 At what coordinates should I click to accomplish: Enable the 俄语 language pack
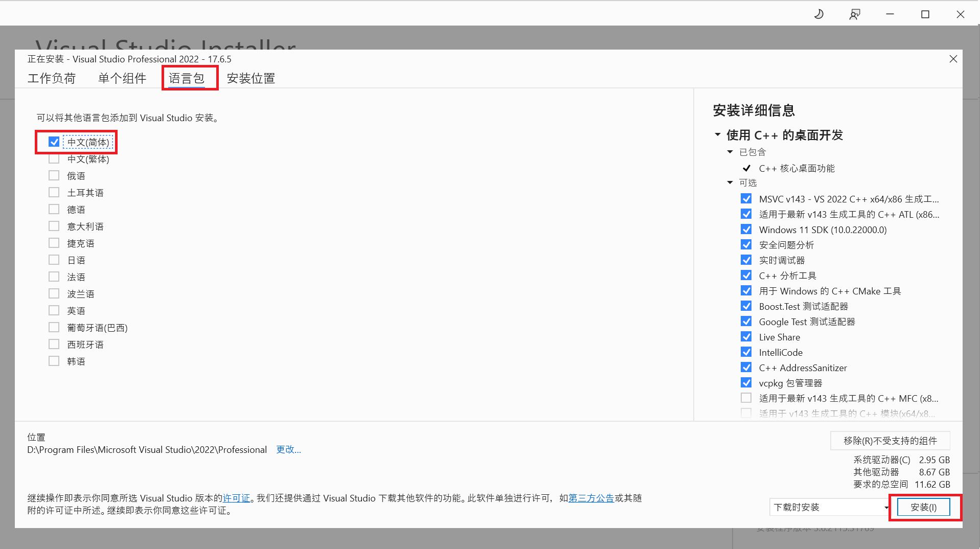click(x=54, y=176)
